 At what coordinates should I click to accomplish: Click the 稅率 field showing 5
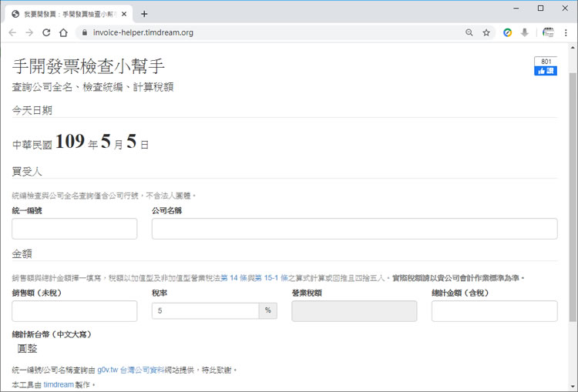point(205,311)
